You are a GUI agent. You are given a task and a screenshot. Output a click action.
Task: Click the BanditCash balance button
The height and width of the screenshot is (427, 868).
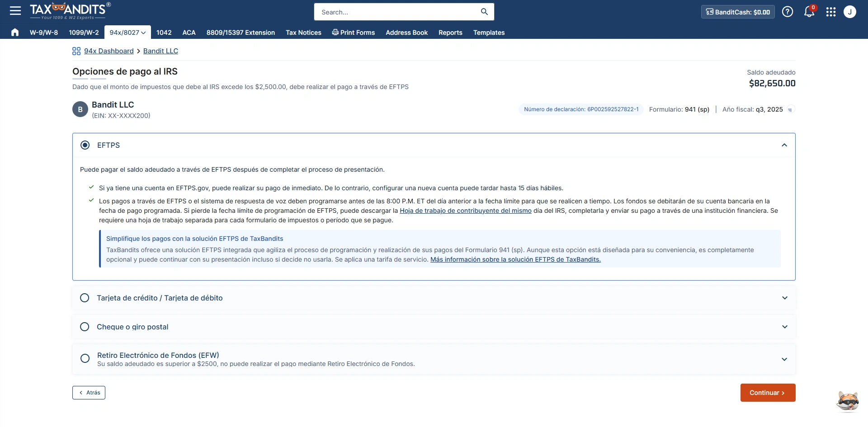(x=738, y=12)
